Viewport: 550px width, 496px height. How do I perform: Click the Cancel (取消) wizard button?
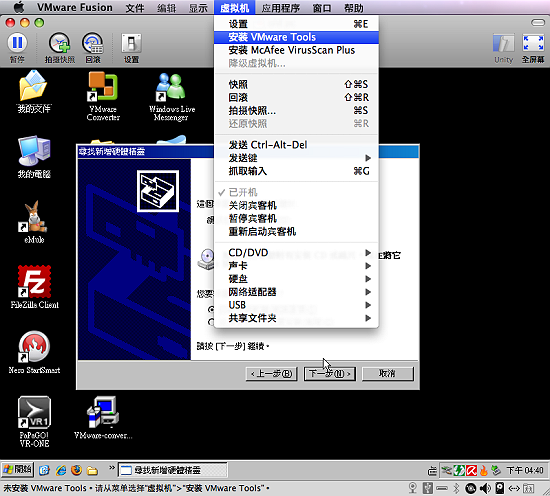(x=387, y=374)
